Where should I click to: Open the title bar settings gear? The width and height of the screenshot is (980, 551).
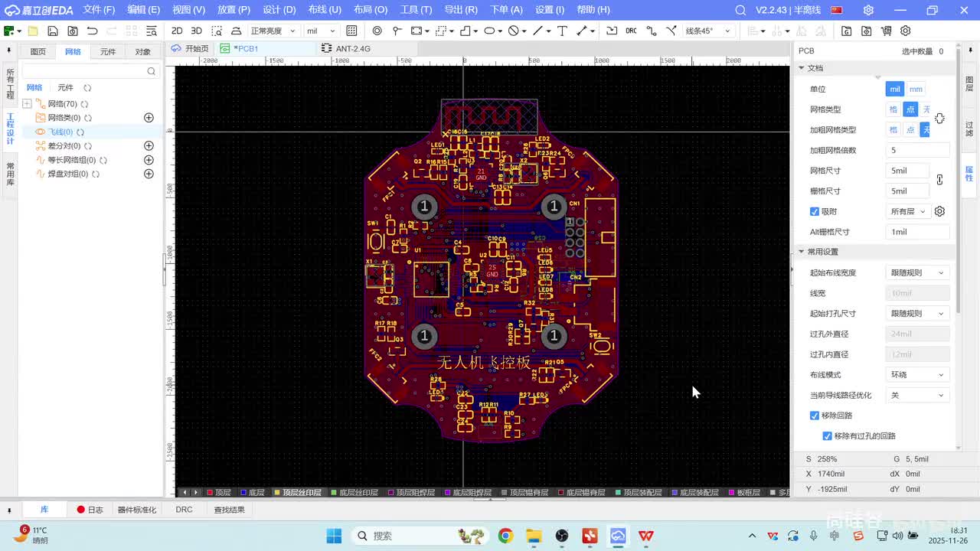pos(868,10)
